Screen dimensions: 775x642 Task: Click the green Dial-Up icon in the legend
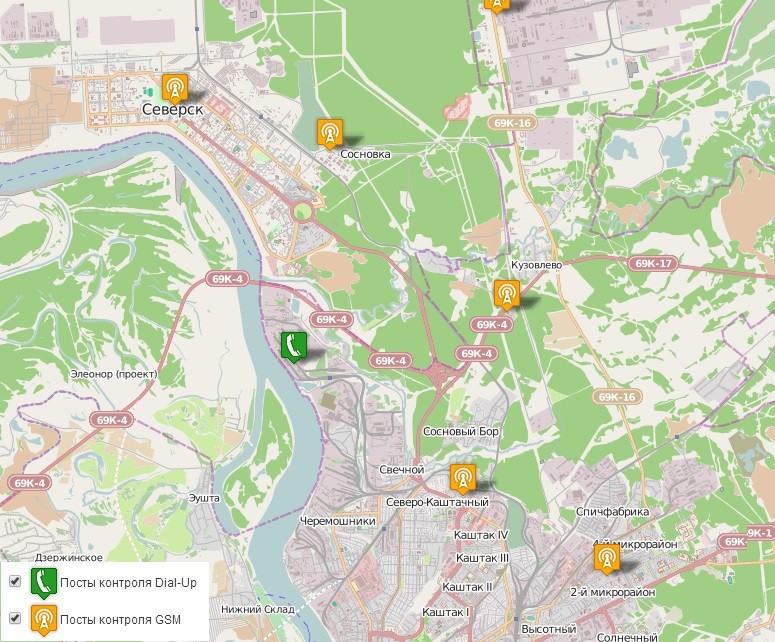point(42,582)
